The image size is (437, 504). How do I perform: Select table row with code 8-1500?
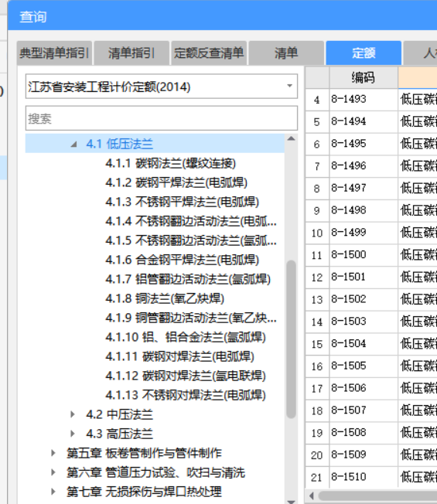pyautogui.click(x=371, y=255)
